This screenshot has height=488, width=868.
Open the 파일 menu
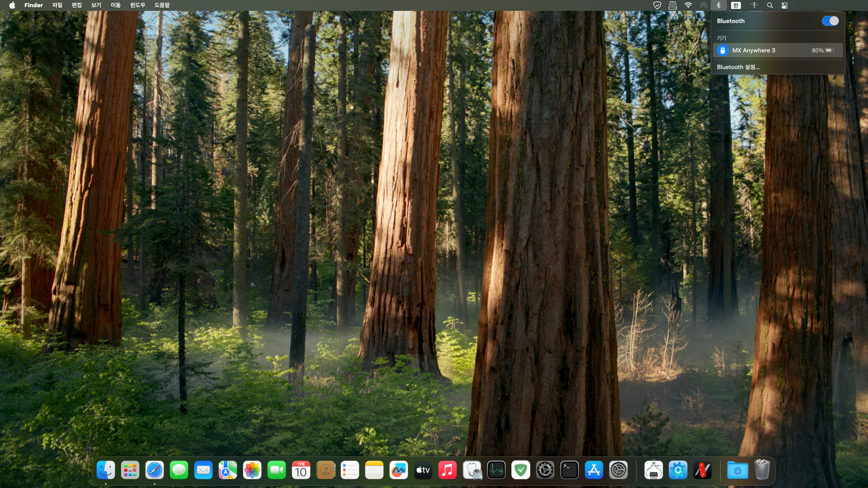point(57,5)
